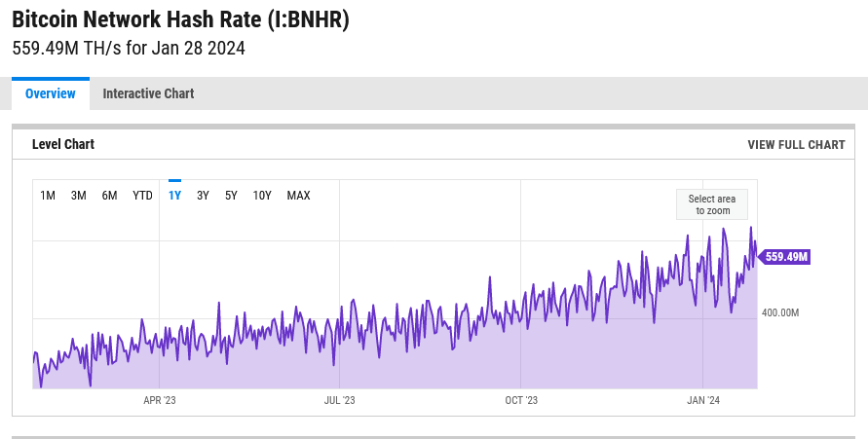The image size is (868, 439).
Task: Click the 400.00M y-axis label
Action: click(780, 313)
